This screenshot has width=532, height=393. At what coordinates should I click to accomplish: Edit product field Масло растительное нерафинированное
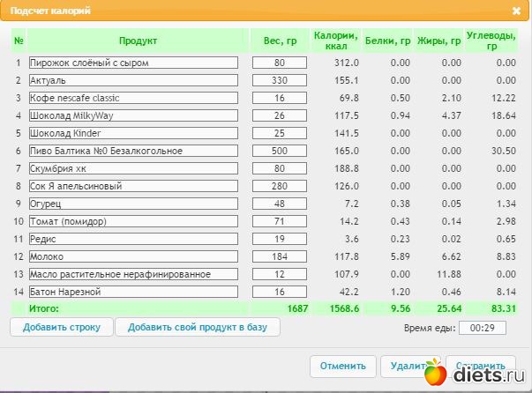pyautogui.click(x=133, y=274)
